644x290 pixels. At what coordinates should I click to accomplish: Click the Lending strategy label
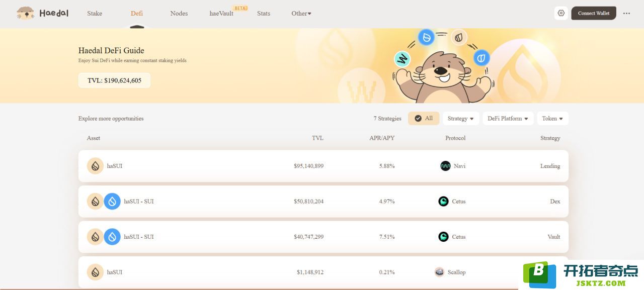point(550,166)
